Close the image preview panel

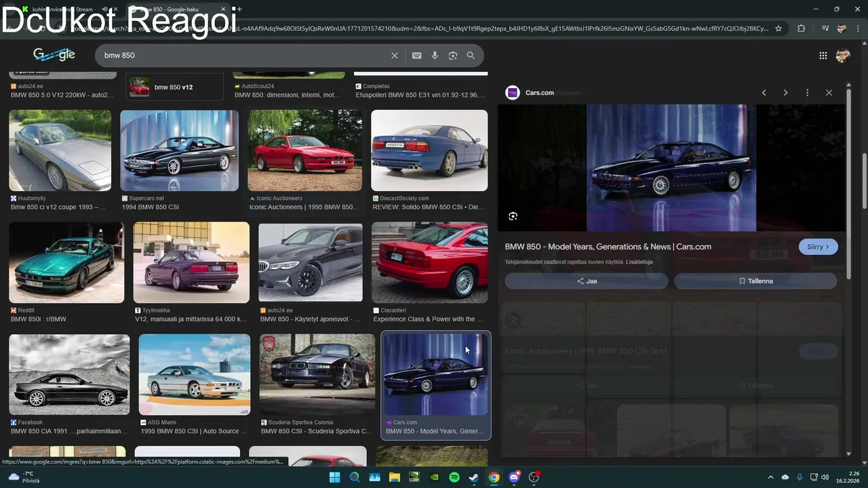click(x=829, y=93)
